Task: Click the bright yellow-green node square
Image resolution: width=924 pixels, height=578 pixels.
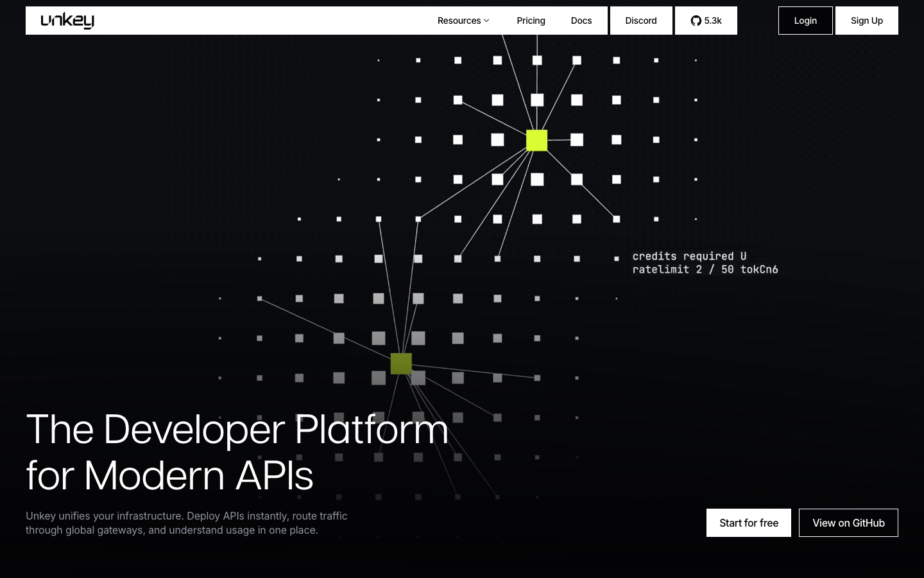Action: (x=537, y=140)
